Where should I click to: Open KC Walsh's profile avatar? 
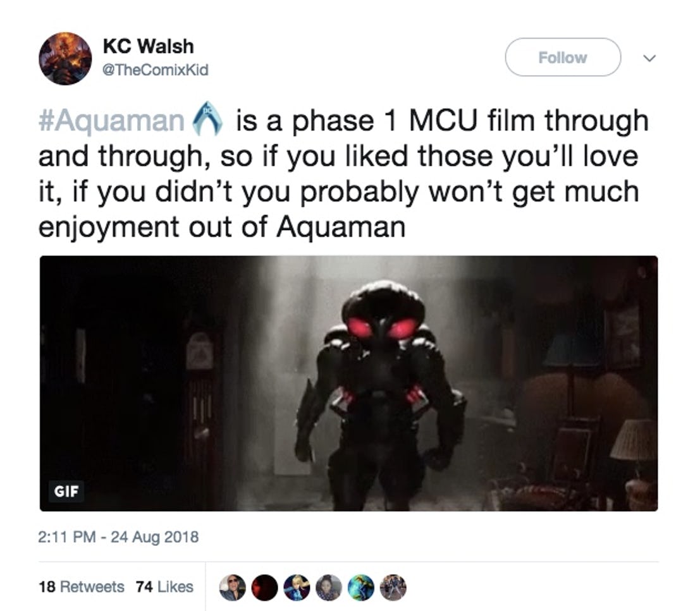pyautogui.click(x=65, y=58)
